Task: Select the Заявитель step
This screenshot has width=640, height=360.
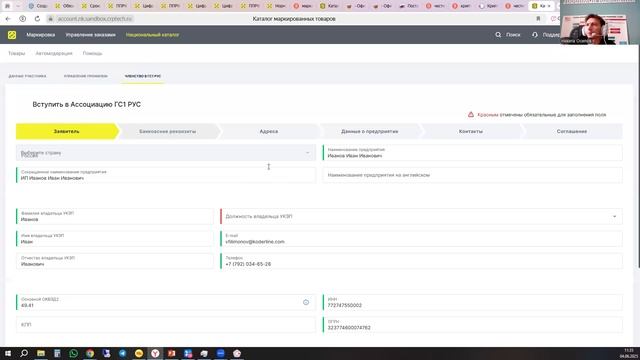Action: (67, 131)
